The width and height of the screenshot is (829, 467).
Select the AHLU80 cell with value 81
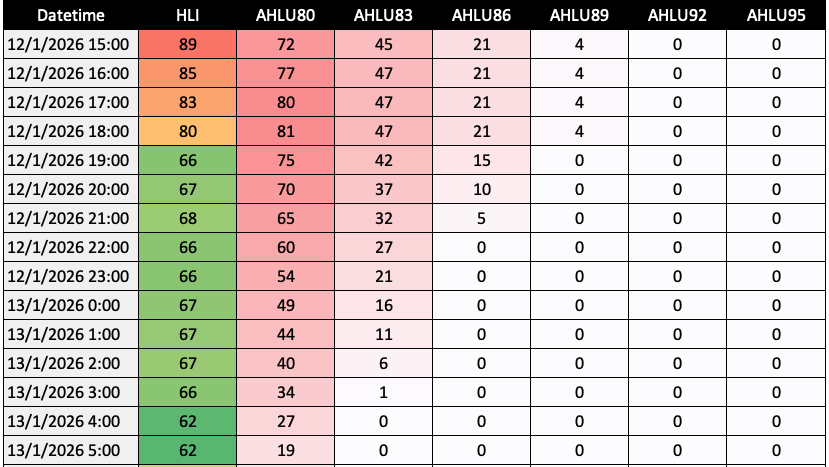[286, 131]
